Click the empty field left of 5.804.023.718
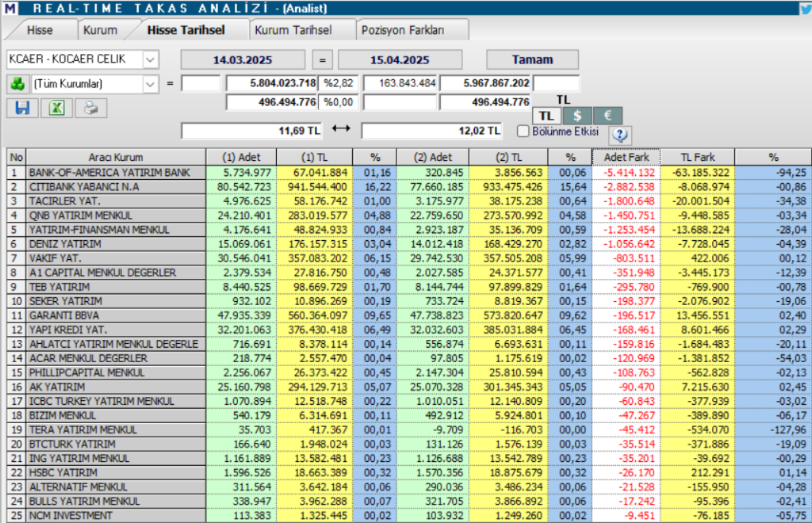 coord(201,83)
